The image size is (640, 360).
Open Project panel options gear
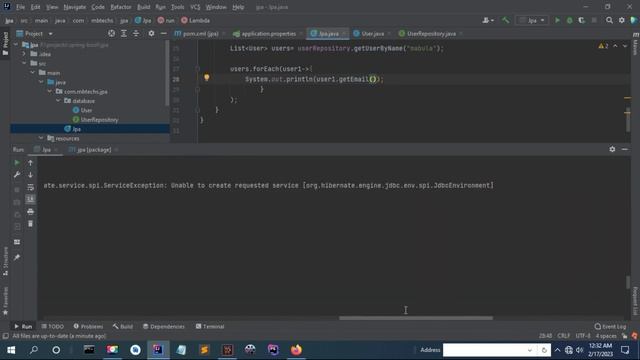(x=151, y=33)
